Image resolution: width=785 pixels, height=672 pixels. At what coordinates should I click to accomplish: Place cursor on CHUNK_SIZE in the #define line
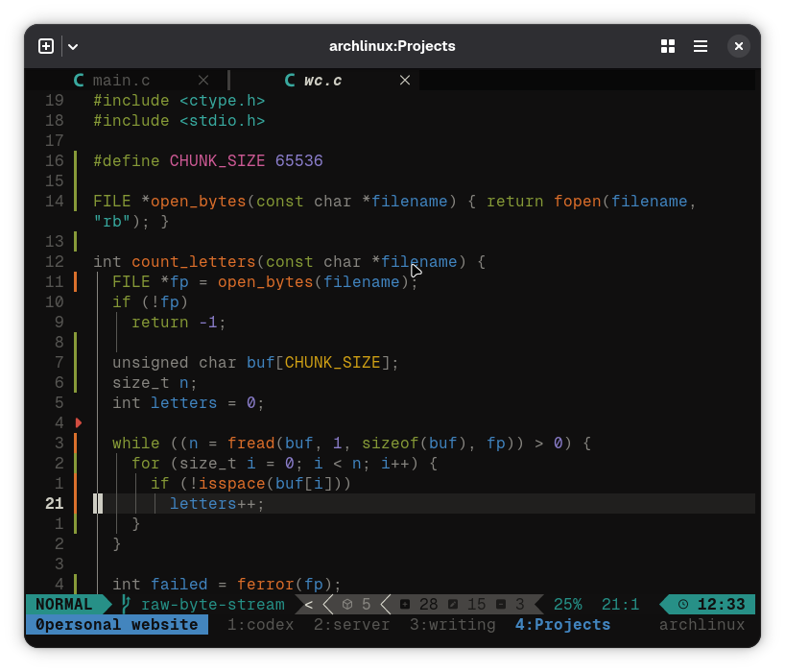click(x=217, y=160)
